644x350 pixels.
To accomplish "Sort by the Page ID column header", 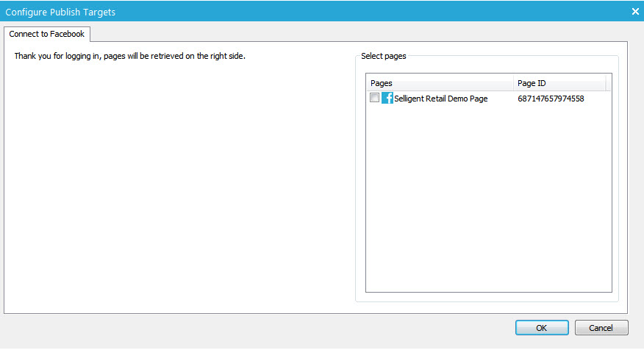I will [x=559, y=83].
